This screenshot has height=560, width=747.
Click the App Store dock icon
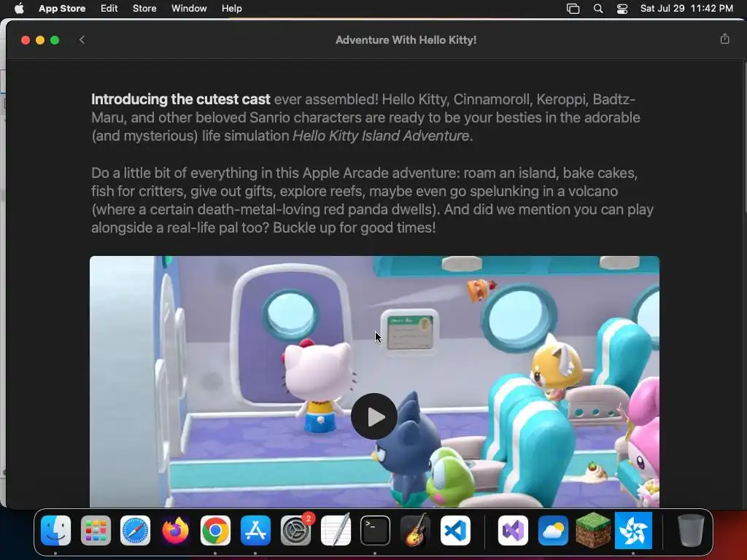(x=255, y=531)
